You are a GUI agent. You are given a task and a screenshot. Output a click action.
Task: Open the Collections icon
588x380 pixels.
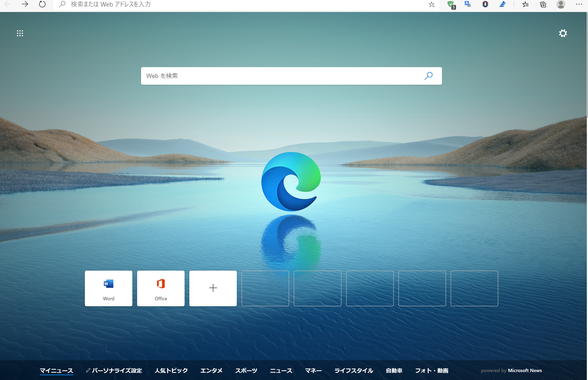[x=543, y=4]
